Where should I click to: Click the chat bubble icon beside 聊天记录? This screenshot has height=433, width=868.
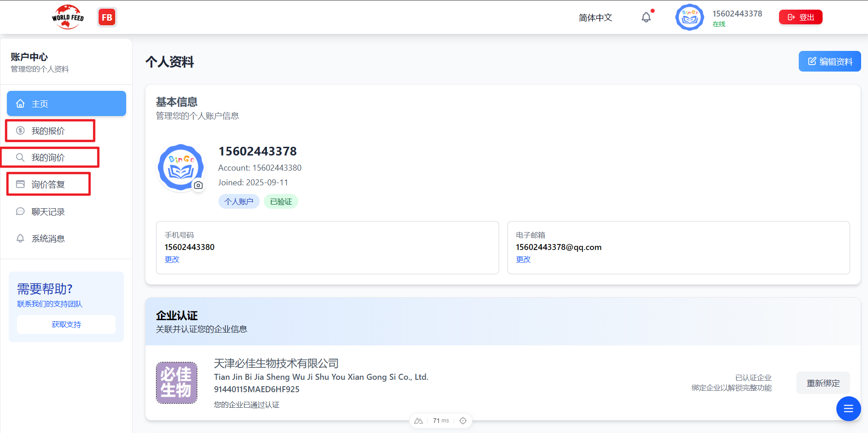point(20,211)
